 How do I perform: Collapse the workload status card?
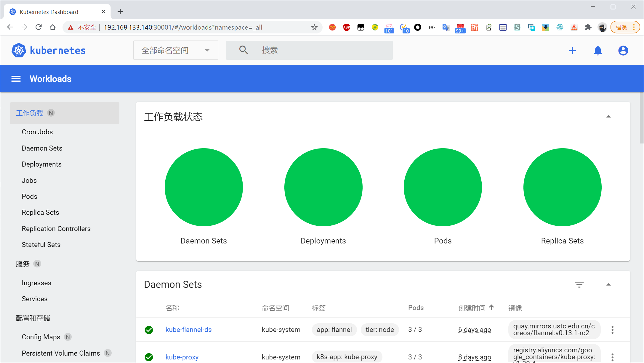point(608,117)
